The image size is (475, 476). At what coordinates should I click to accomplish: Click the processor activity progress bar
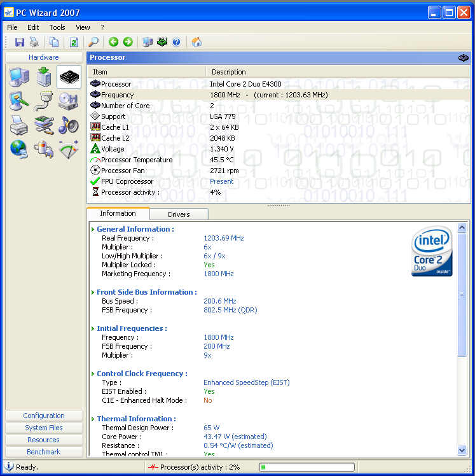(x=306, y=467)
